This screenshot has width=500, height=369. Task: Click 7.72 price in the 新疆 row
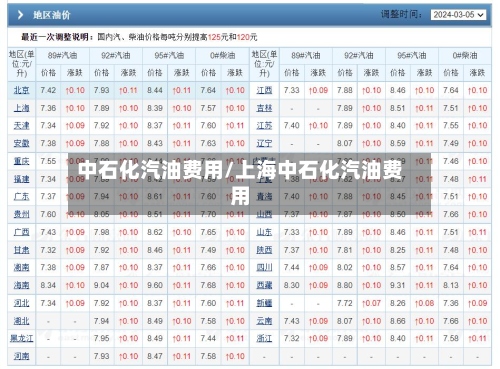coord(345,303)
